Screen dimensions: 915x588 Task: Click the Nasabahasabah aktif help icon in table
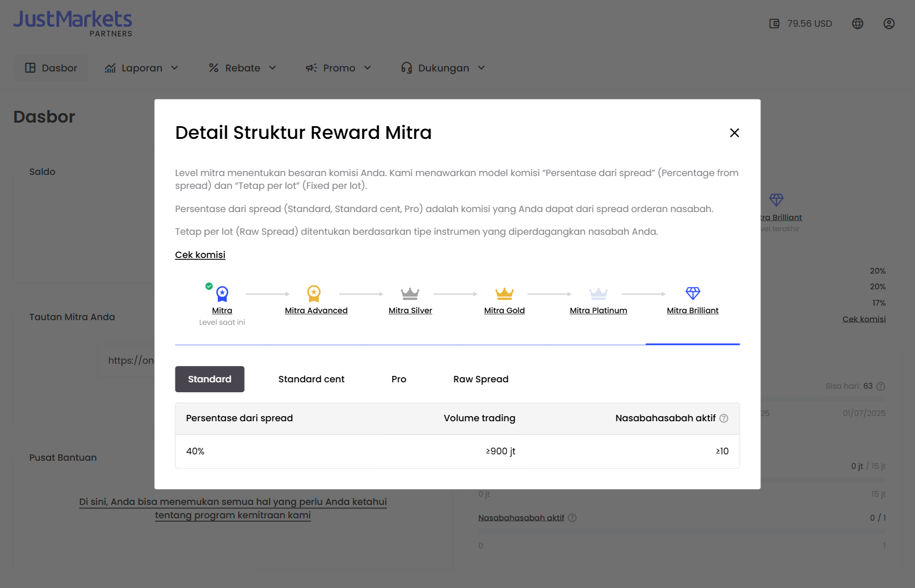coord(724,418)
